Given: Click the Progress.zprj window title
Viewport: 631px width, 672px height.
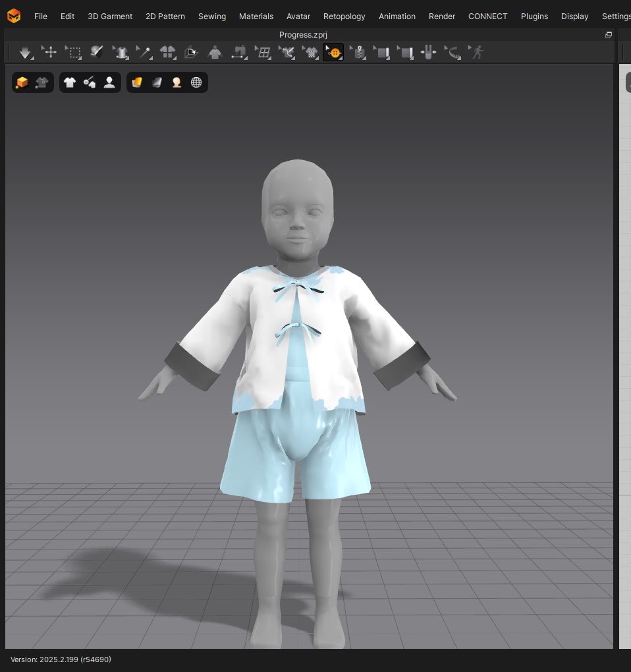Looking at the screenshot, I should pos(303,35).
